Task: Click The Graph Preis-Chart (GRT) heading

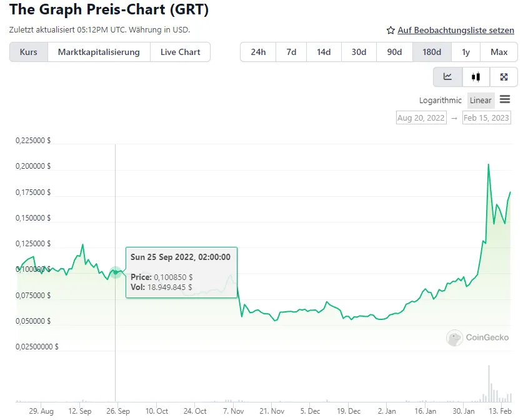Action: pyautogui.click(x=109, y=9)
